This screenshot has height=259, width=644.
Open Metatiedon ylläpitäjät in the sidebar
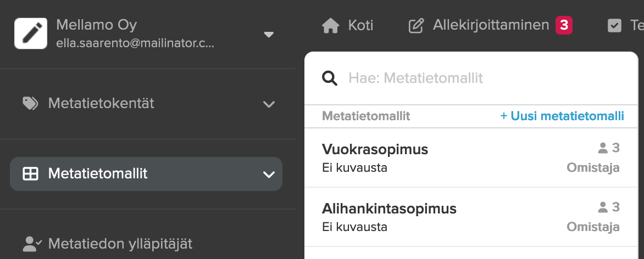(x=108, y=244)
